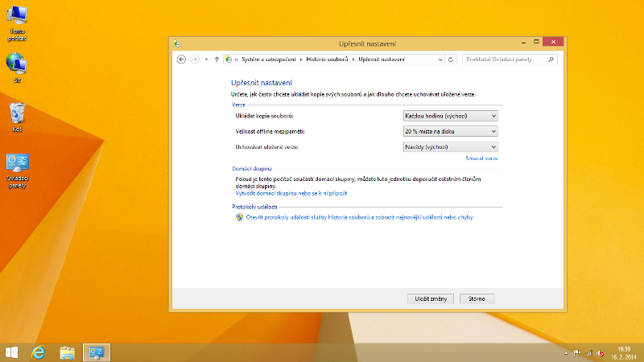Image resolution: width=644 pixels, height=362 pixels.
Task: Expand the recent locations arrow in navigation
Action: tap(206, 60)
